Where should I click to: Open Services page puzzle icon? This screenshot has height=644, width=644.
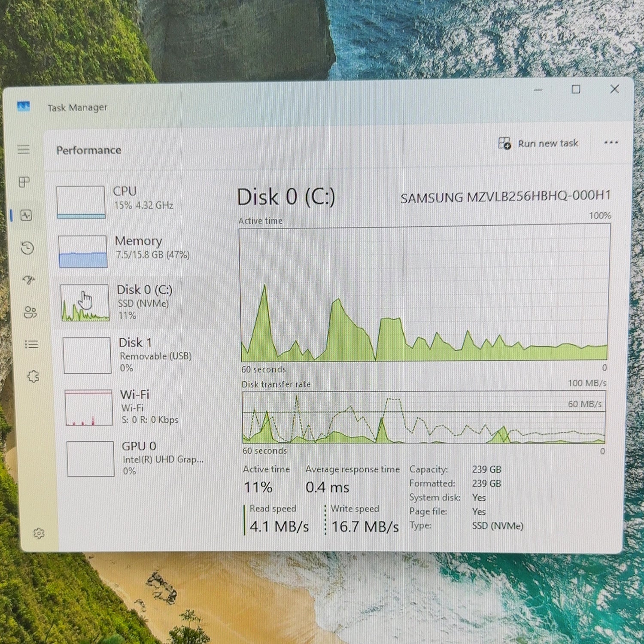(x=33, y=377)
